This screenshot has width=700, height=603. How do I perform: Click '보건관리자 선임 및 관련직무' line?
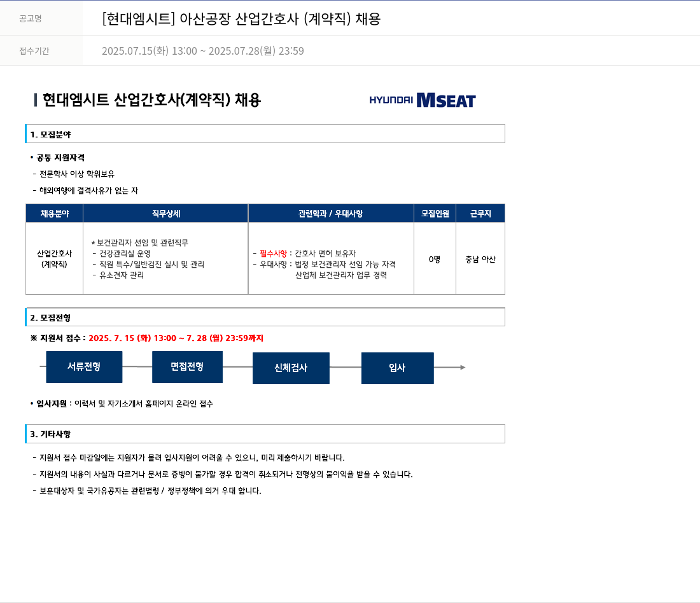(140, 243)
